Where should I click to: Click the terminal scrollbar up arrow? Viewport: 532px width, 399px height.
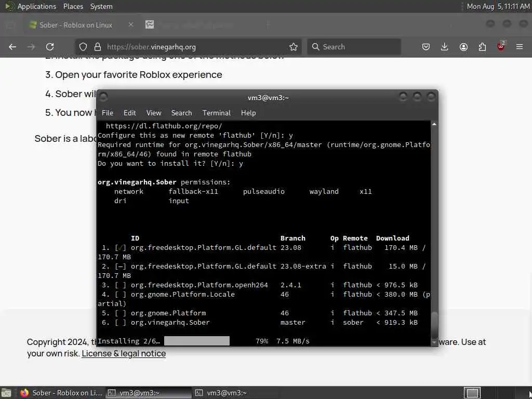434,125
